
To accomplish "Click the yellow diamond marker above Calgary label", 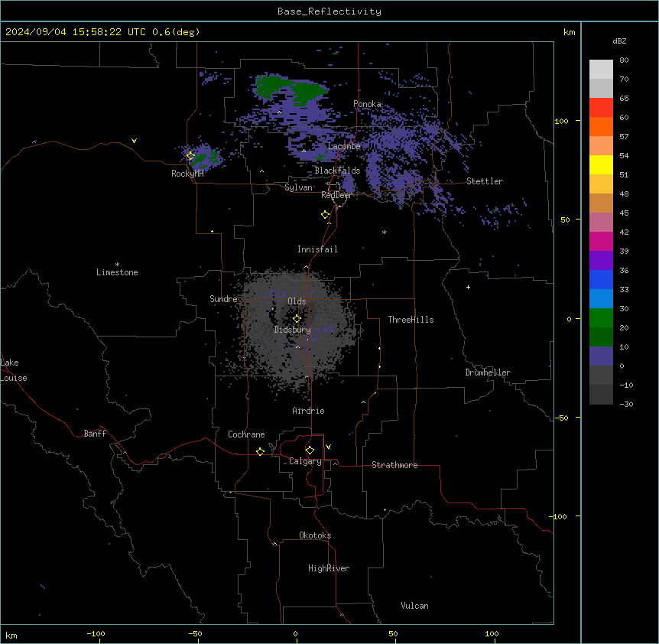I will click(x=310, y=450).
